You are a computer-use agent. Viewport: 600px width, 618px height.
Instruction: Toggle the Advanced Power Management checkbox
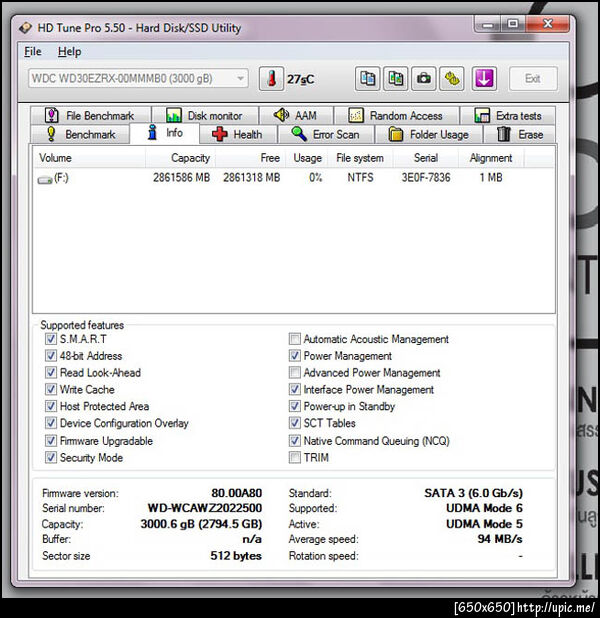coord(294,373)
